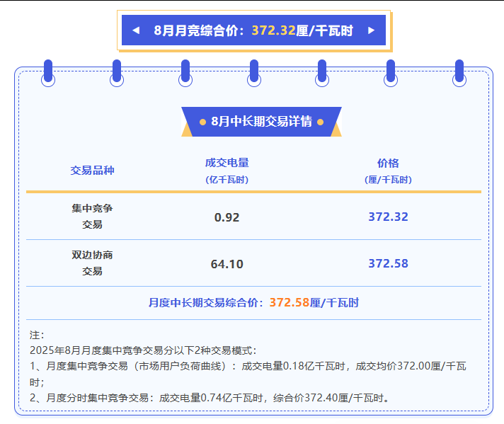Select the 8月月竞综合价 banner title
This screenshot has width=504, height=424.
[199, 30]
